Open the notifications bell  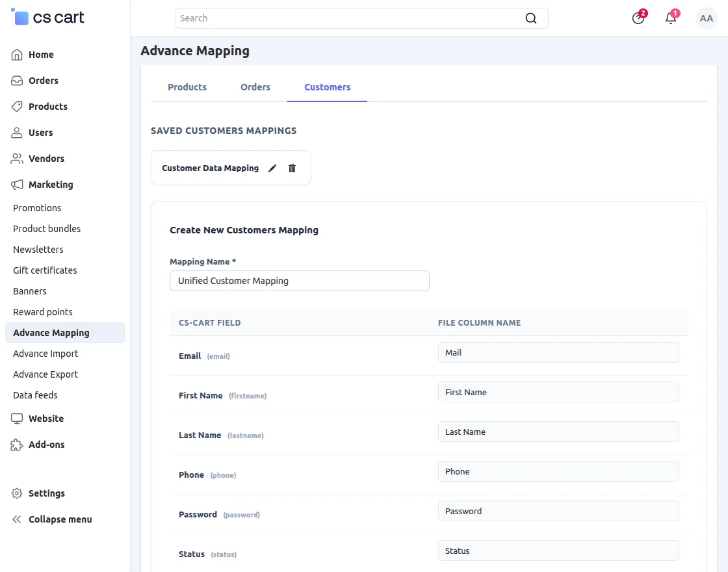[671, 18]
